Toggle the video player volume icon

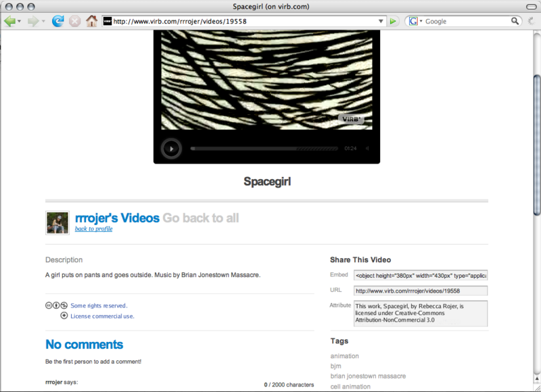click(x=367, y=148)
